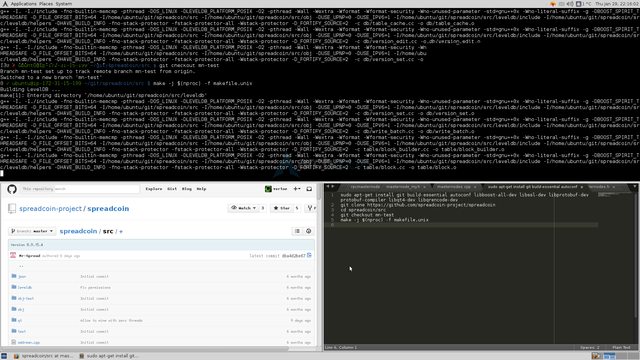Viewport: 640px width, 360px height.
Task: Close the masternodes.cpp tab
Action: point(475,187)
